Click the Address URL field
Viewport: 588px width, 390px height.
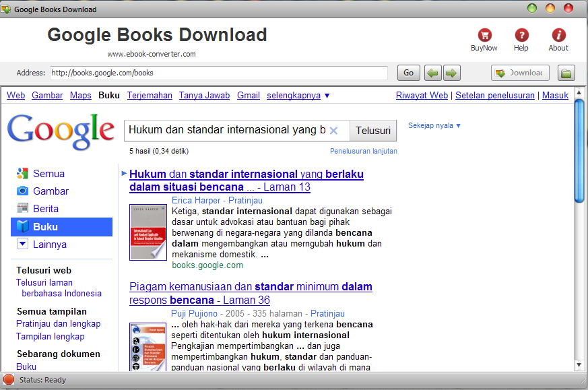219,73
